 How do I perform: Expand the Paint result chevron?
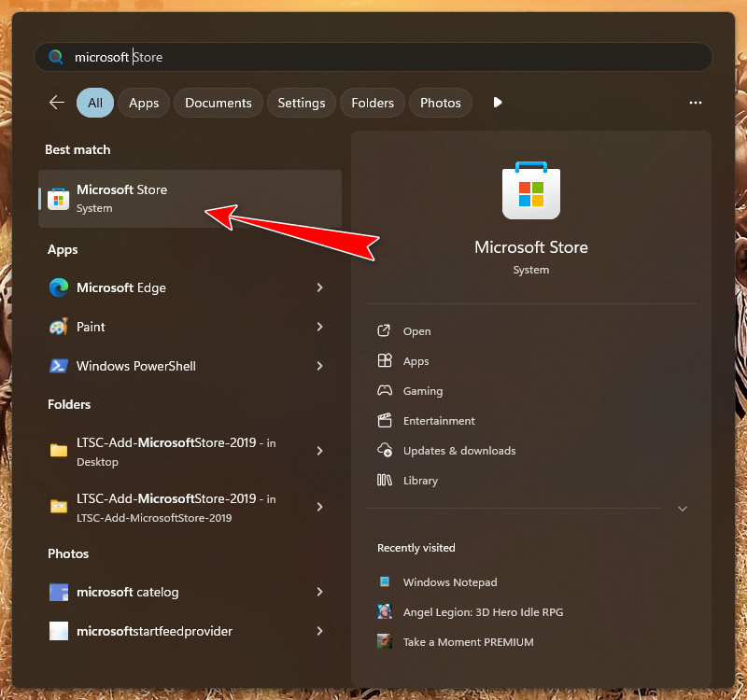point(319,327)
